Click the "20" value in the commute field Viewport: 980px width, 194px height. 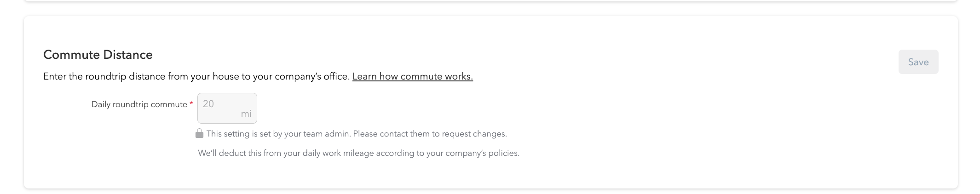click(208, 104)
